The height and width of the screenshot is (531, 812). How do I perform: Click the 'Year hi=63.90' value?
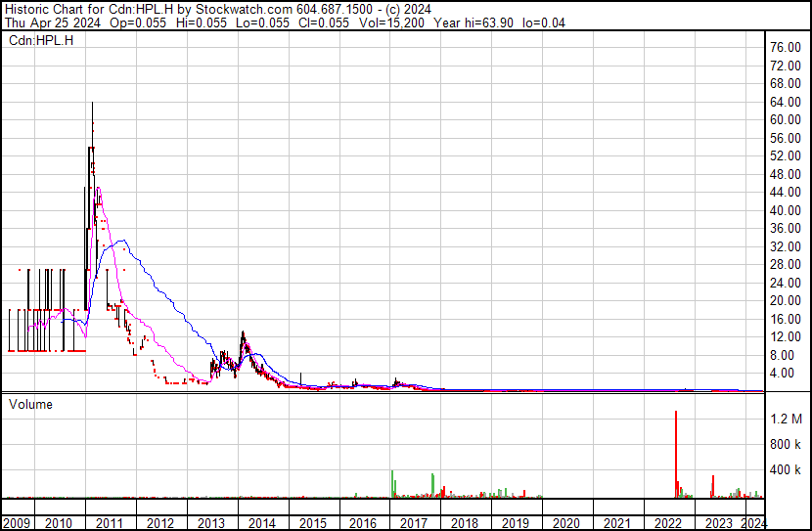(474, 22)
